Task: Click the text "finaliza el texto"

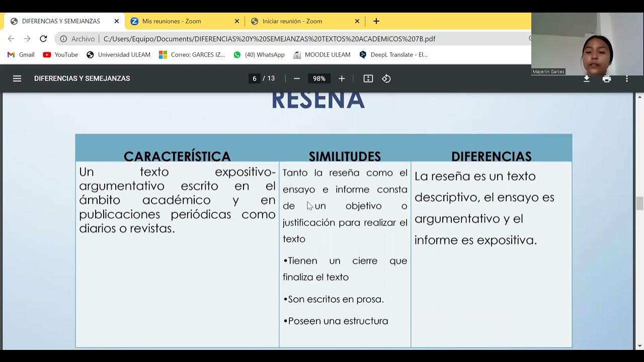Action: click(315, 277)
